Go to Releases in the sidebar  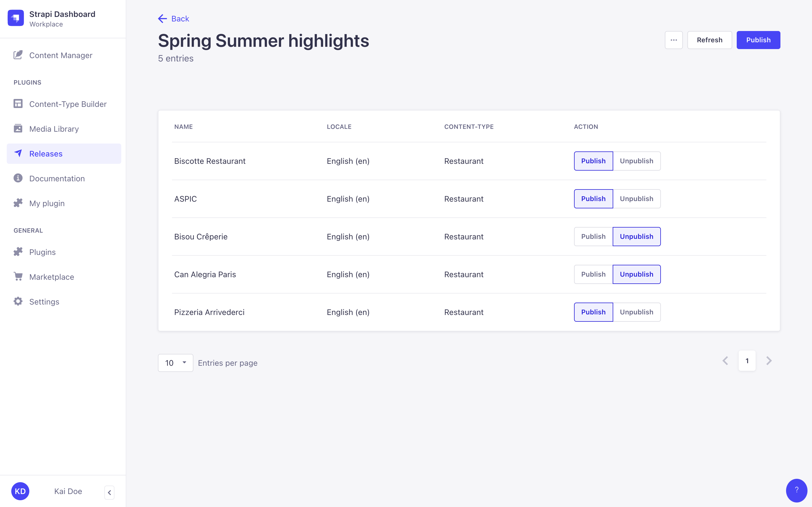point(46,154)
